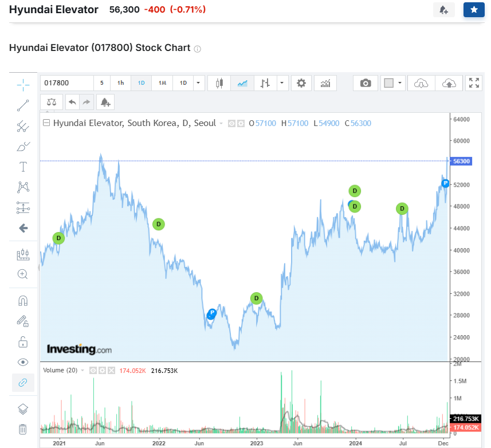Screen dimensions: 491x448
Task: Redo the chart action
Action: click(x=87, y=102)
